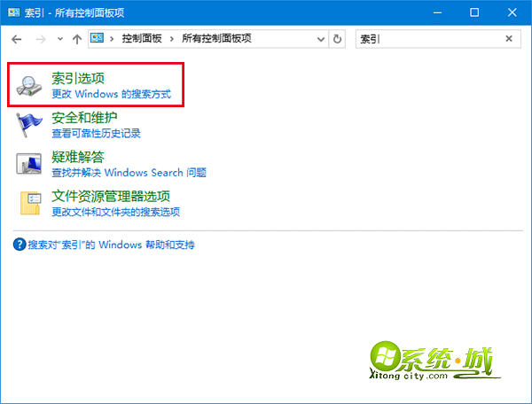Click 查找并解决 Windows Search 问题 link
Viewport: 532px width, 404px height.
pyautogui.click(x=129, y=173)
